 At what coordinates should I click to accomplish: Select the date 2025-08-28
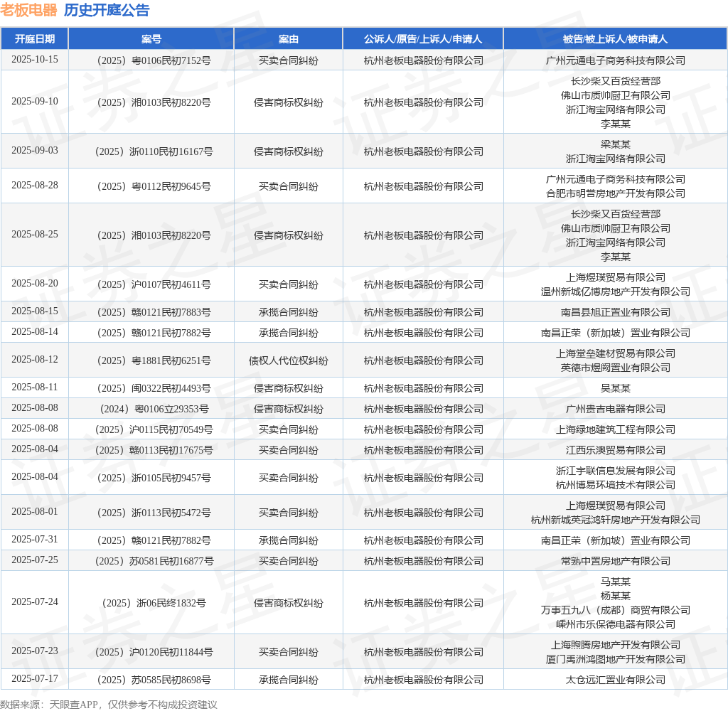click(x=35, y=186)
